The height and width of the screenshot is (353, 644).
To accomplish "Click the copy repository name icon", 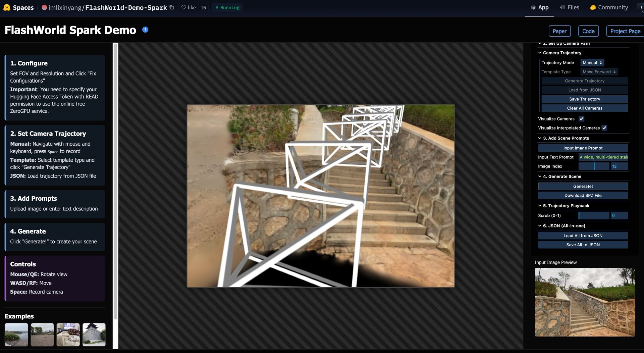I will pos(172,7).
